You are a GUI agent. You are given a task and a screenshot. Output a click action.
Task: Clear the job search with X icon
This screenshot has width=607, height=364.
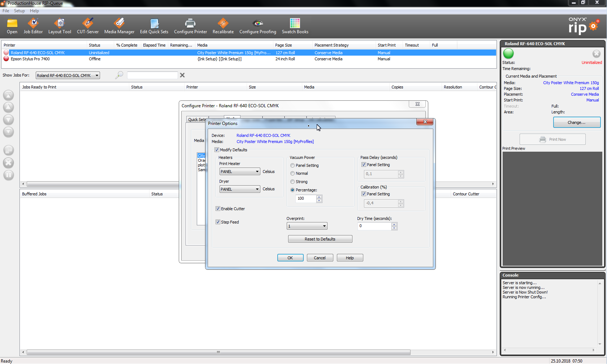coord(182,75)
